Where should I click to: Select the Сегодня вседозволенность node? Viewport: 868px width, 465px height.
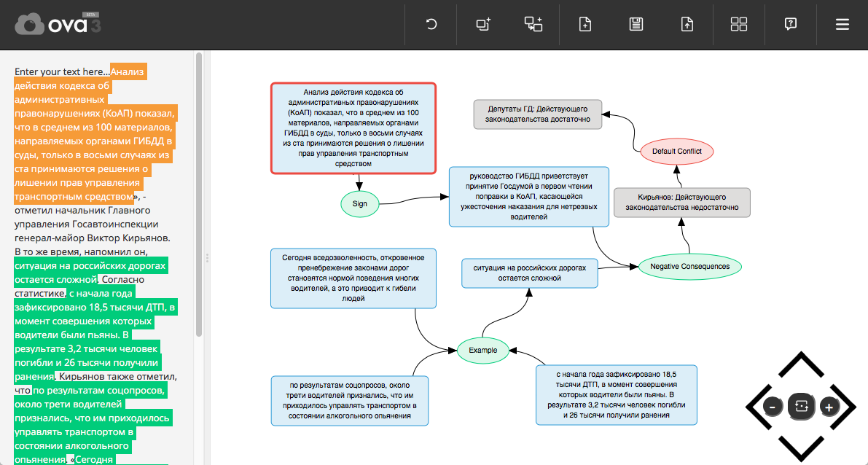[x=353, y=278]
